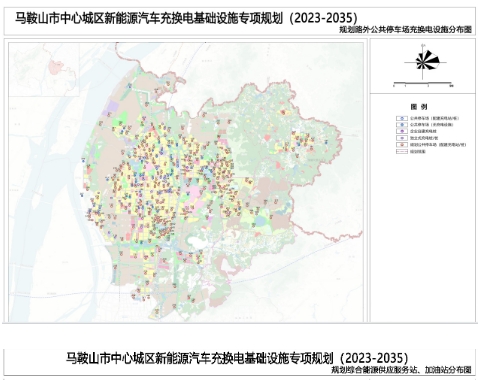Click the second legend symbol (blue bus parking)

402,125
